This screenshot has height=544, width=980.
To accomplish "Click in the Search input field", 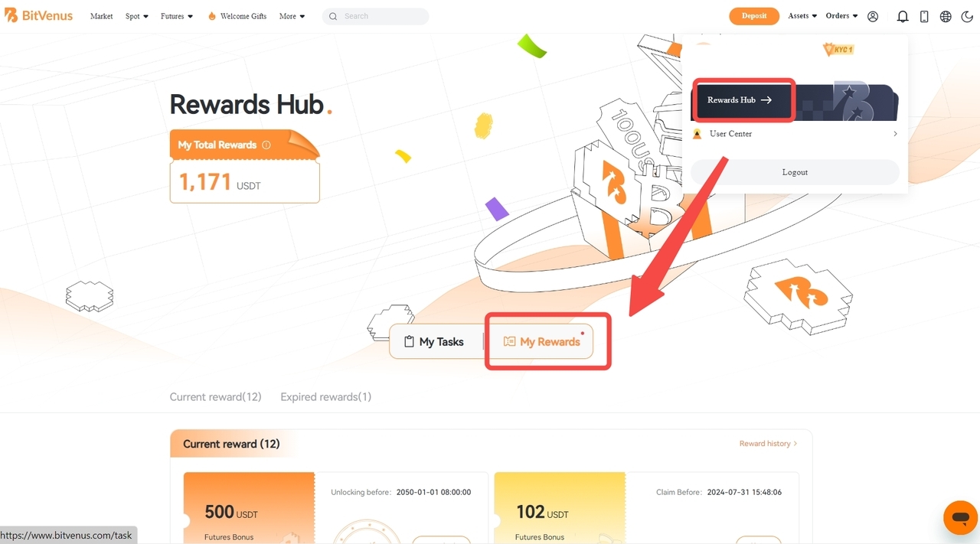I will 375,16.
